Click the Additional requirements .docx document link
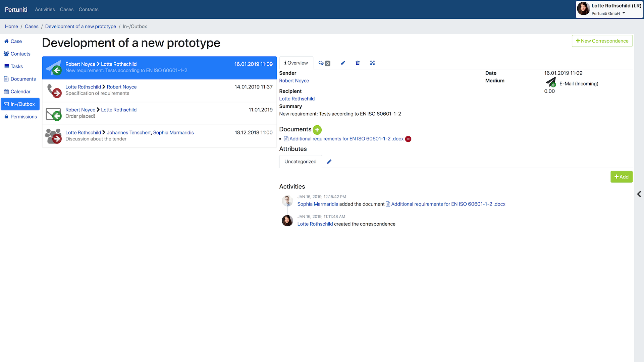 pos(347,138)
